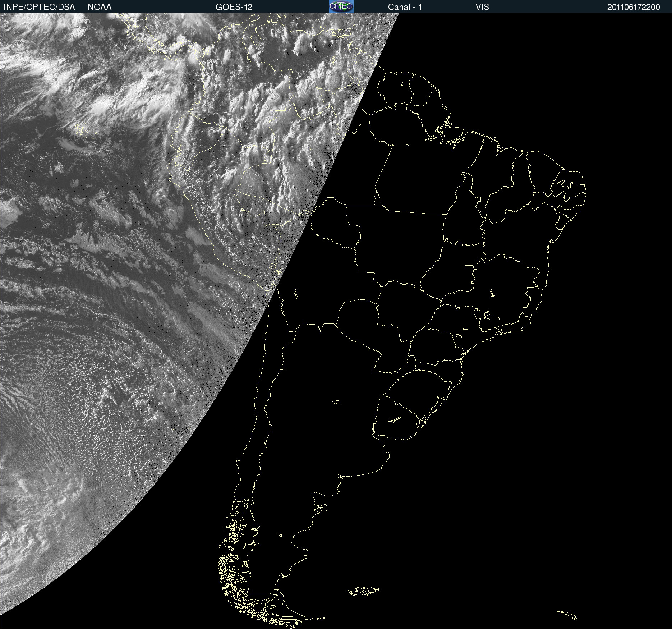The height and width of the screenshot is (629, 672).
Task: Click the CPTEC logo in header
Action: [x=341, y=6]
